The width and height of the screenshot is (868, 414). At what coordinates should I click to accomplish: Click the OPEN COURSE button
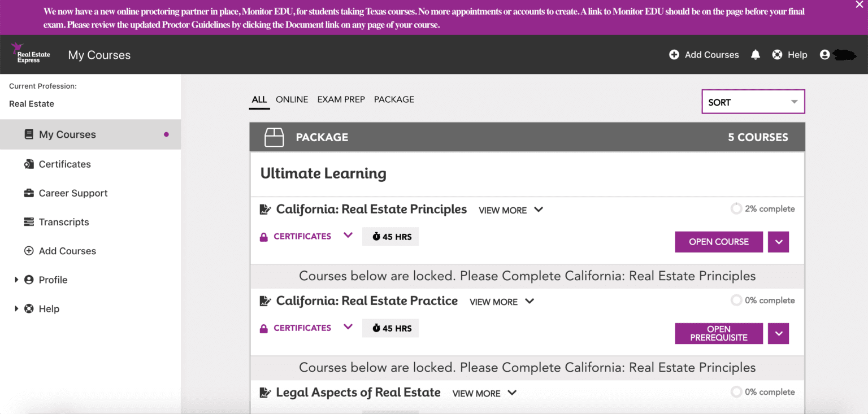coord(719,242)
